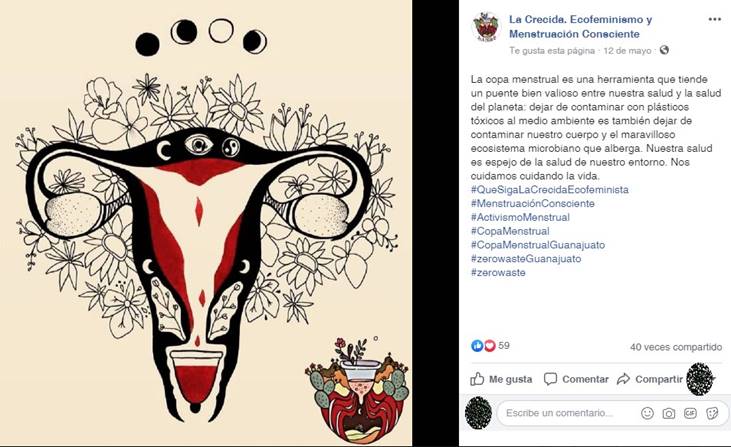
Task: Insert a GIF using the GIF icon
Action: (x=690, y=413)
